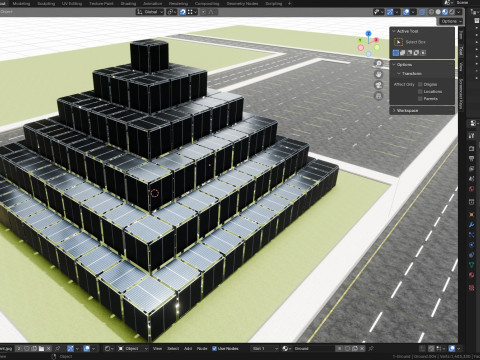Screen dimensions: 480x360
Task: Toggle viewport overlays display
Action: click(x=406, y=12)
